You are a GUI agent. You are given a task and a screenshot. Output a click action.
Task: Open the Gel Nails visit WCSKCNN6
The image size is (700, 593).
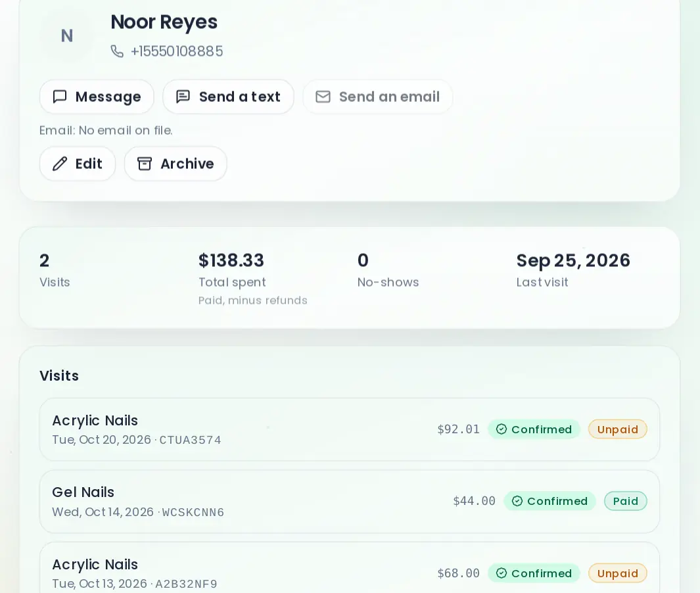pos(350,502)
